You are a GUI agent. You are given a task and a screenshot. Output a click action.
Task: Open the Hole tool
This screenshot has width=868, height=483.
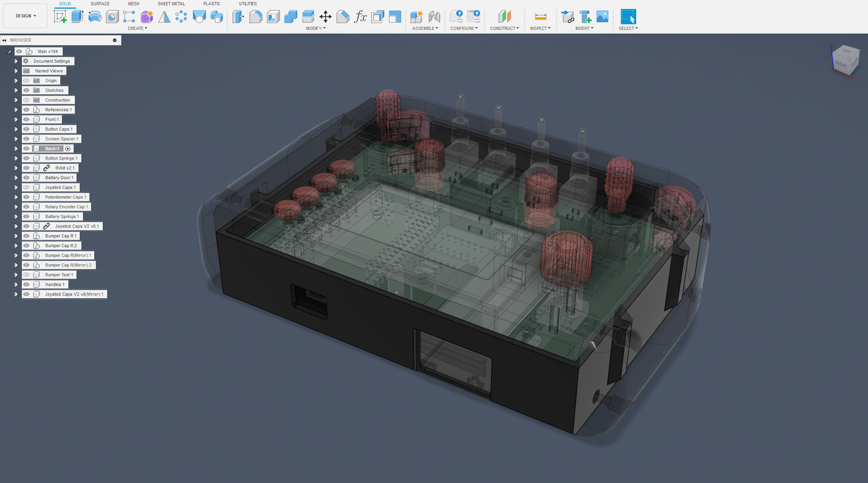pyautogui.click(x=112, y=16)
